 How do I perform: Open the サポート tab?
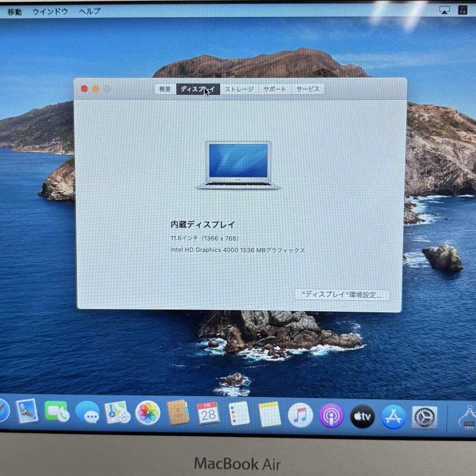coord(275,89)
